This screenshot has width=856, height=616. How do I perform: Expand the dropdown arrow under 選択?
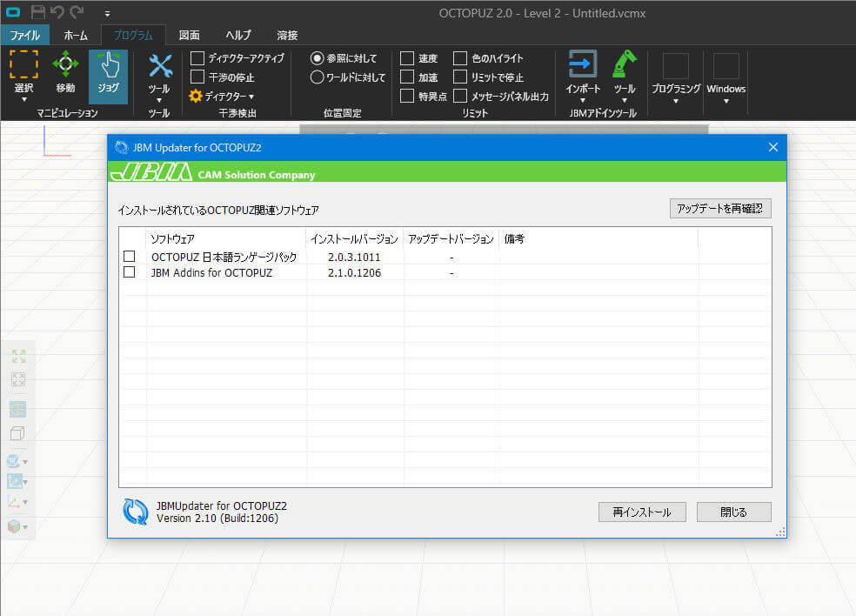click(x=24, y=99)
